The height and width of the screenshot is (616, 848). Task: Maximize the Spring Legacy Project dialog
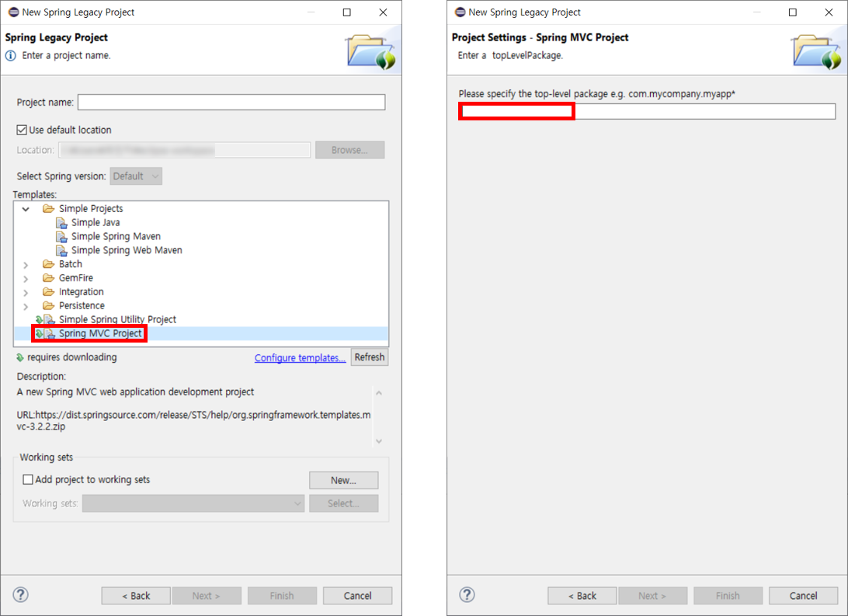coord(347,12)
